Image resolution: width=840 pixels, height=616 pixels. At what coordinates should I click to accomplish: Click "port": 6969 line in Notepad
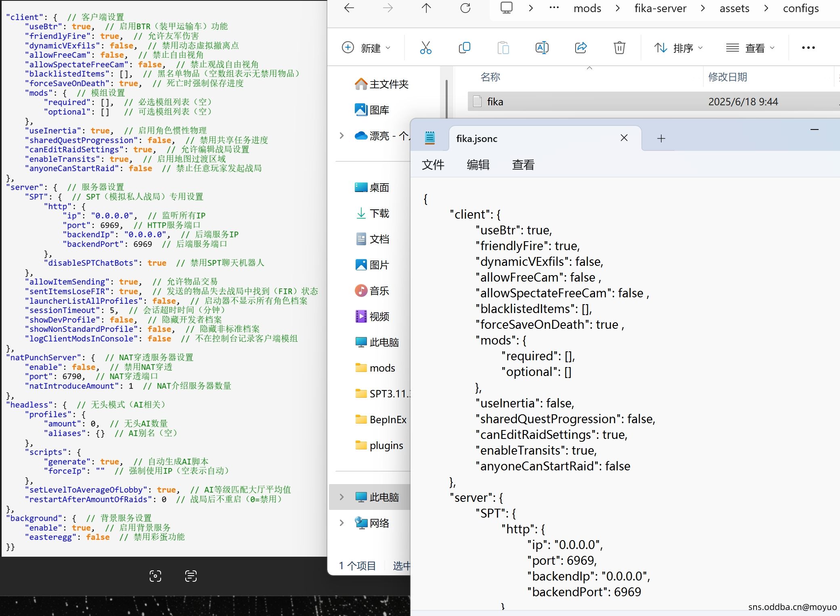tap(561, 560)
